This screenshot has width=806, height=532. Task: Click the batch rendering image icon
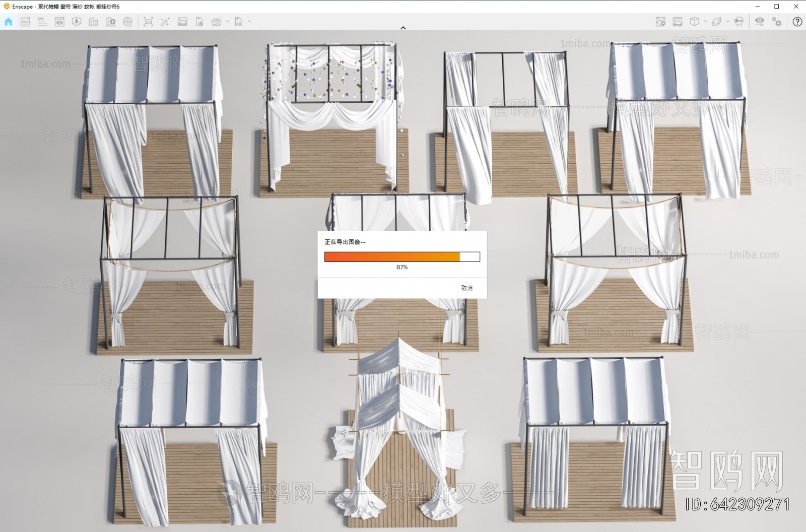pos(182,22)
